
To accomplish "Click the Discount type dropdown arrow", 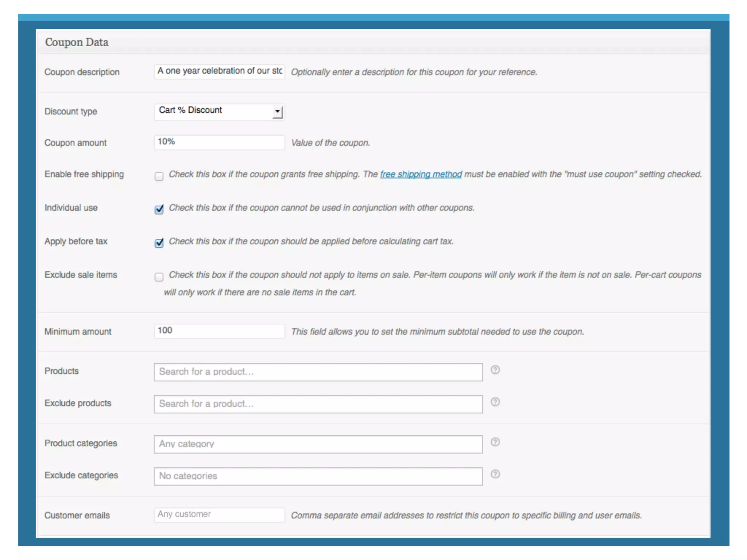I will 278,112.
